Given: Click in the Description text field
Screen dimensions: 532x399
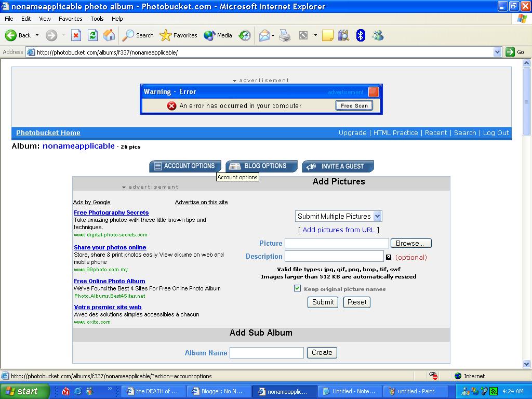Looking at the screenshot, I should point(334,256).
